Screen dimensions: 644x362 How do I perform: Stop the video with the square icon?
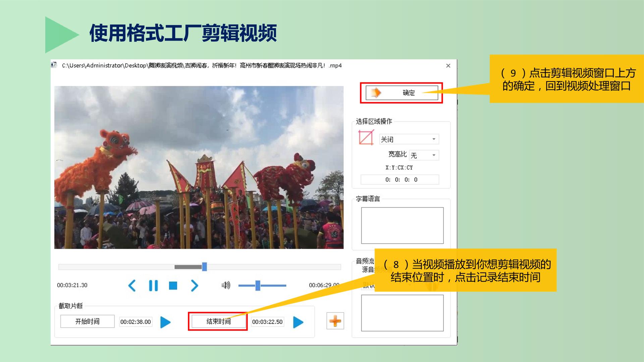pyautogui.click(x=173, y=286)
